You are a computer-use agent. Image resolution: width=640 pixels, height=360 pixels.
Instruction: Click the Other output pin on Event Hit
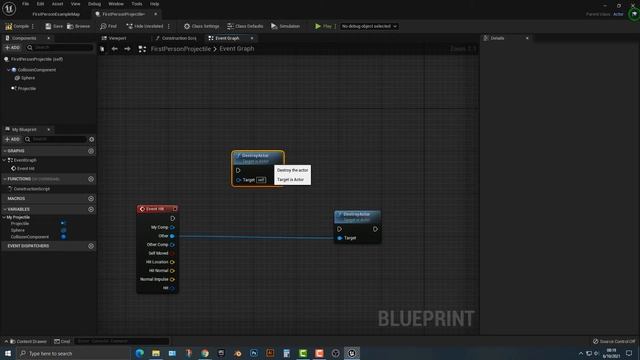(x=172, y=236)
